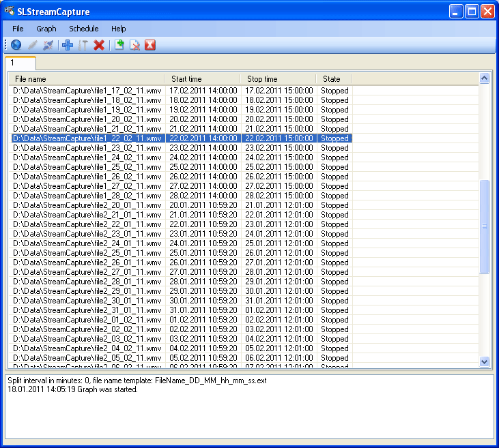Click the scrollbar up arrow

pyautogui.click(x=484, y=78)
